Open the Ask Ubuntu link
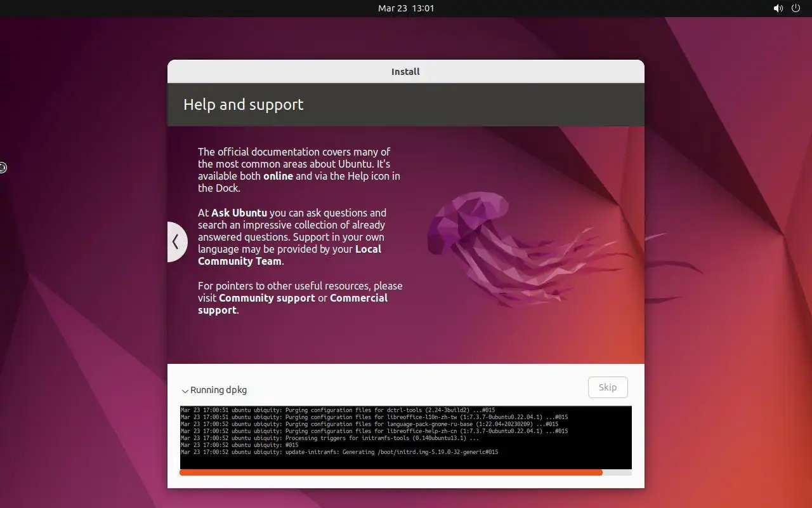This screenshot has width=812, height=508. [239, 213]
